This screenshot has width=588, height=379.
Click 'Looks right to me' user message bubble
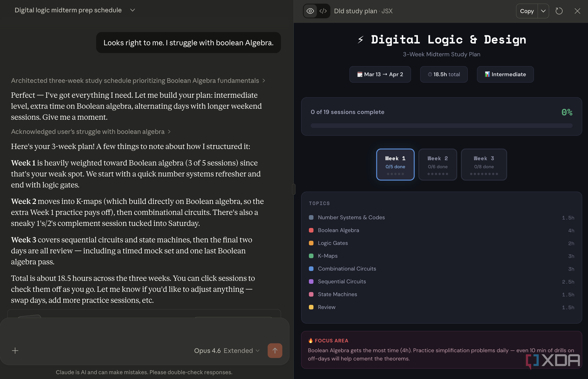tap(188, 43)
